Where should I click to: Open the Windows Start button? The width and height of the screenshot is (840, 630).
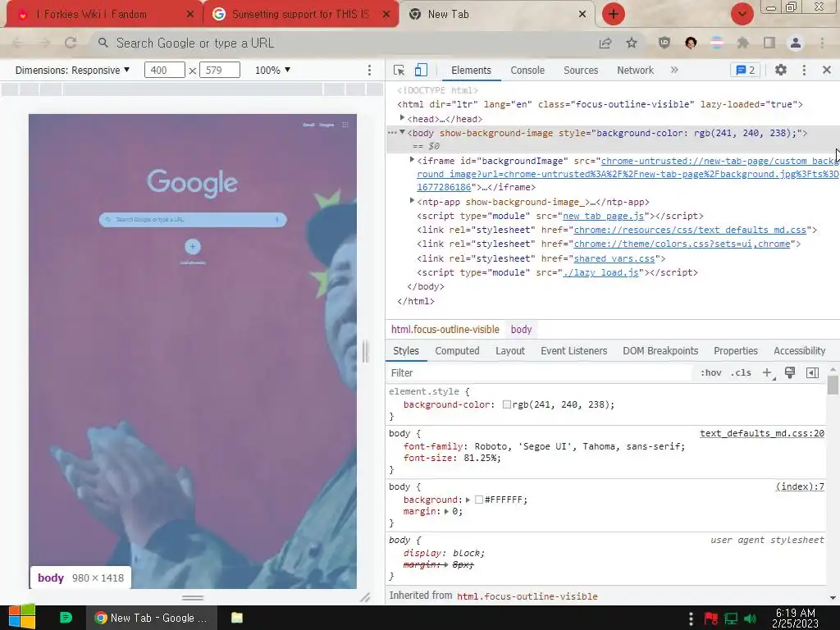coord(22,618)
